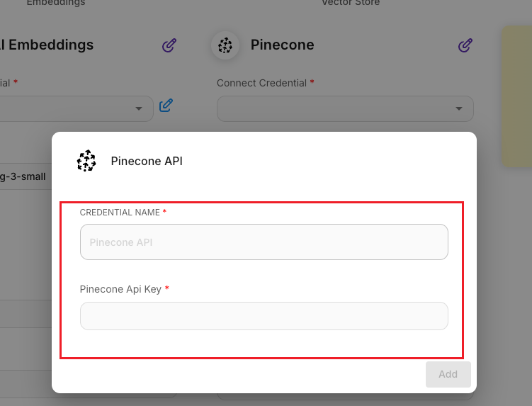532x406 pixels.
Task: Expand the Embeddings credential dropdown arrow
Action: 139,109
